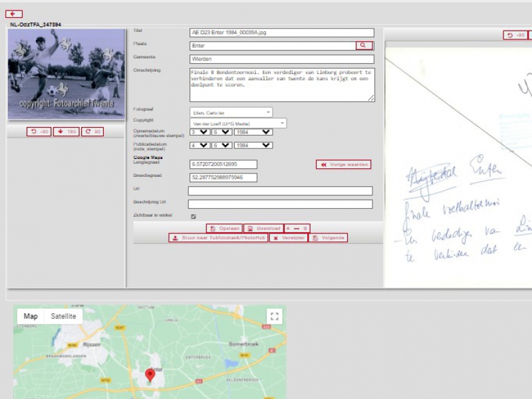Open the Opnamedatum year dropdown
The width and height of the screenshot is (532, 399).
(253, 132)
